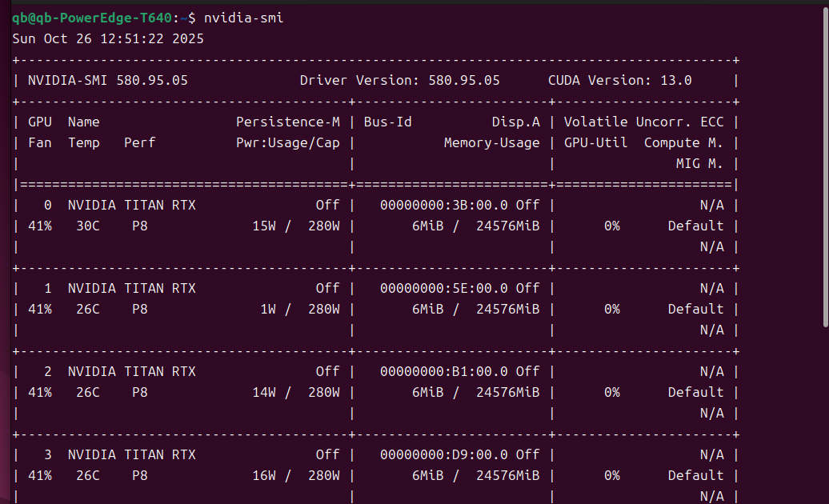Click bus ID '00000000:5E:00.0'

[444, 289]
